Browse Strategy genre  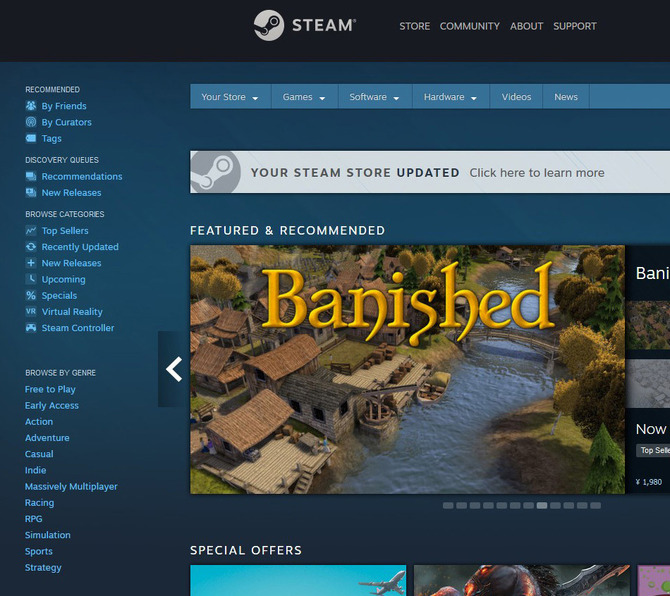click(43, 567)
